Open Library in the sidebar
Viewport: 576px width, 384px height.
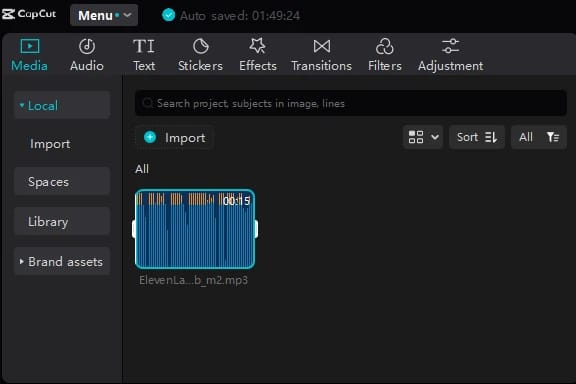click(x=62, y=222)
